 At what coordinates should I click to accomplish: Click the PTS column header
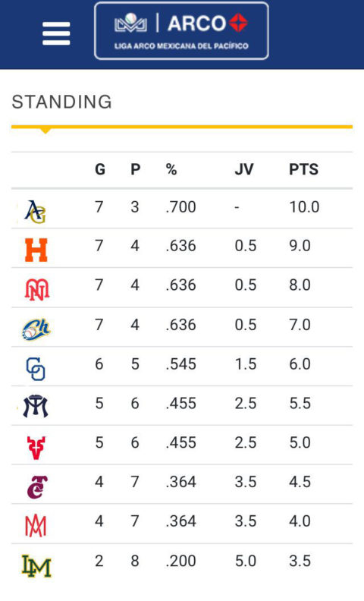pos(303,169)
